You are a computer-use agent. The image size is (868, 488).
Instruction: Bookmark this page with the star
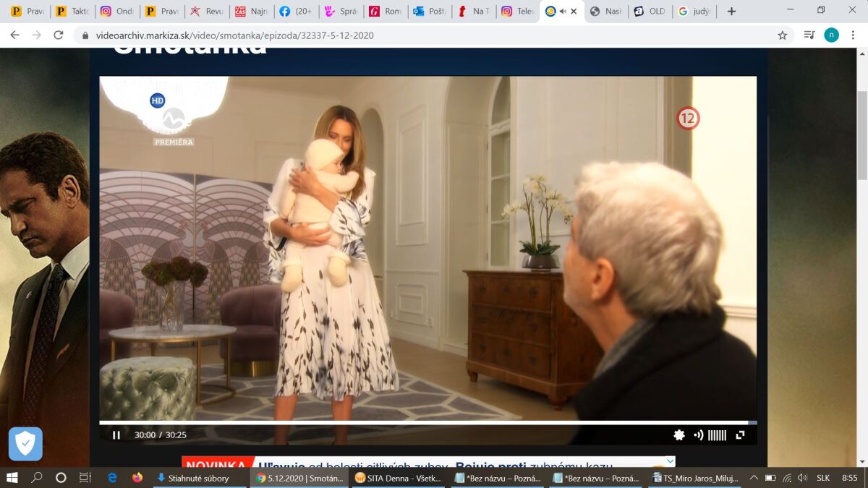tap(782, 35)
